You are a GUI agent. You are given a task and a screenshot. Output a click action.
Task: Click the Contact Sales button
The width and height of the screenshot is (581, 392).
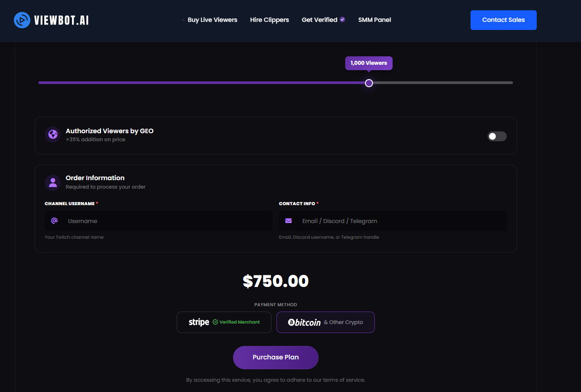(504, 20)
